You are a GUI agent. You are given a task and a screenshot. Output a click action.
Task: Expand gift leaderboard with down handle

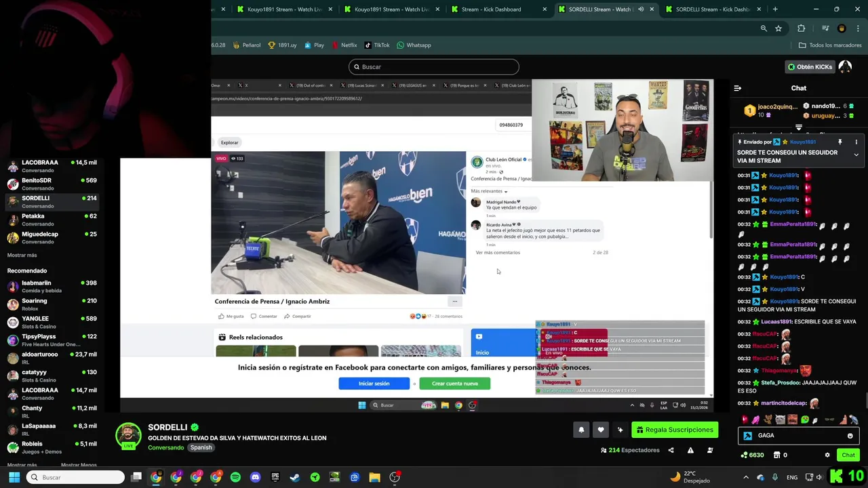point(799,127)
